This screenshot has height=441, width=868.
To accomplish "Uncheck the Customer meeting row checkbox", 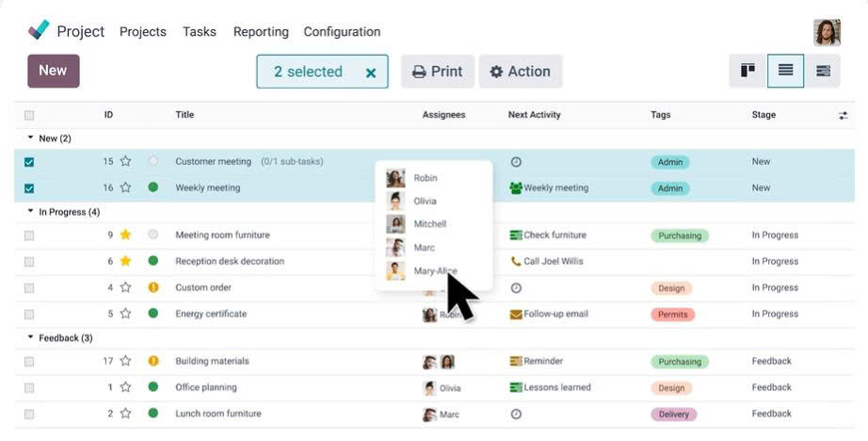I will [29, 162].
